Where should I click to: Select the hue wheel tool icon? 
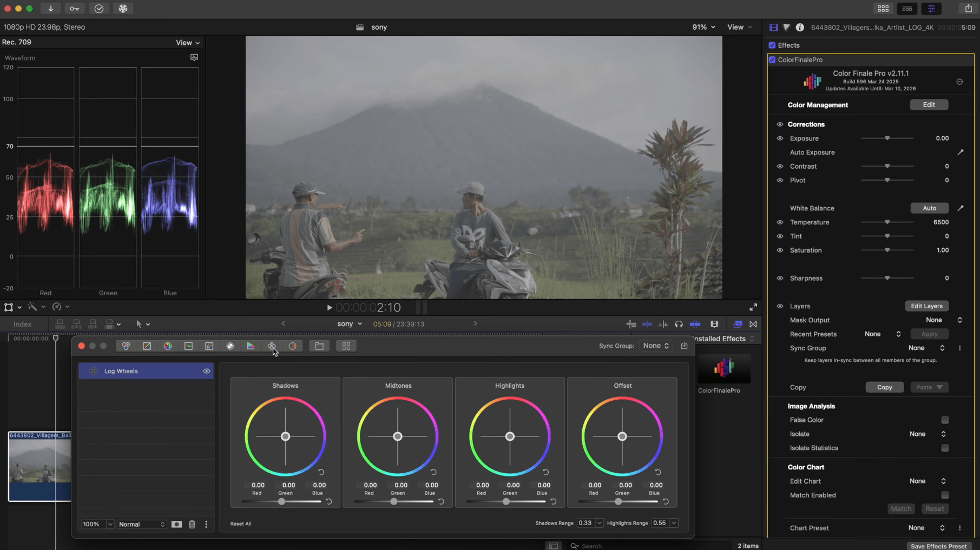coord(168,346)
